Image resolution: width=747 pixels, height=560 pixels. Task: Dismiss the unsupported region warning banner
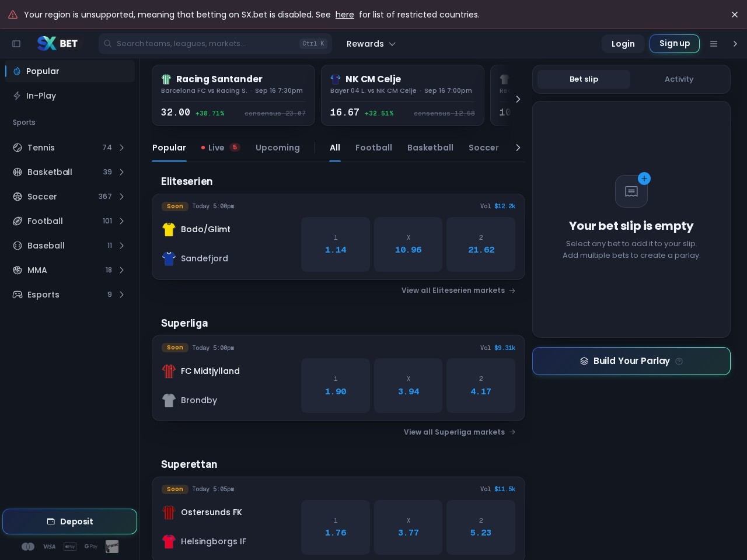[735, 15]
